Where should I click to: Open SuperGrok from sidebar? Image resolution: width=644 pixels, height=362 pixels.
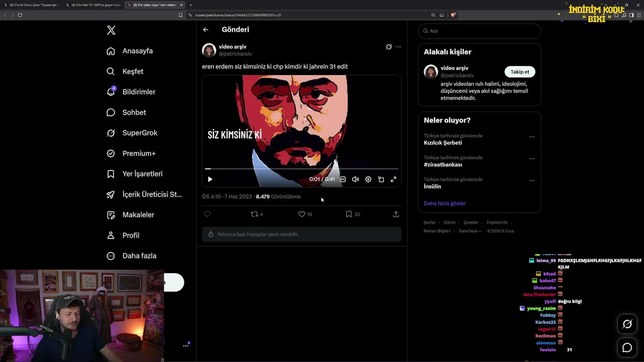click(132, 133)
